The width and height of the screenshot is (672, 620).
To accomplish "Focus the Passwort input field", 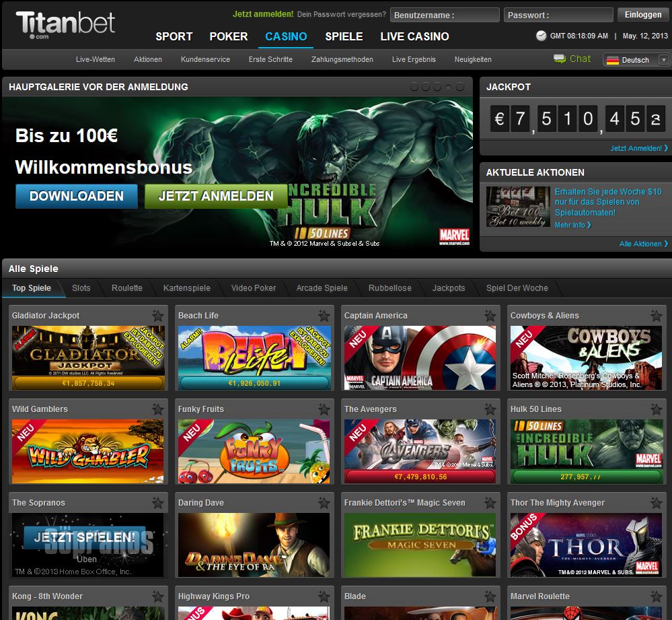I will (558, 15).
